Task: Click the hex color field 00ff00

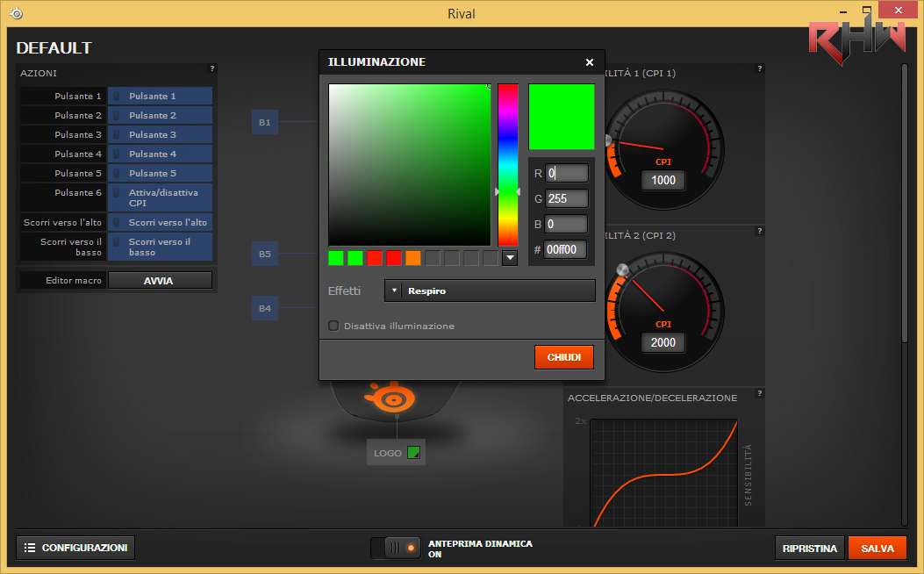Action: (x=565, y=249)
